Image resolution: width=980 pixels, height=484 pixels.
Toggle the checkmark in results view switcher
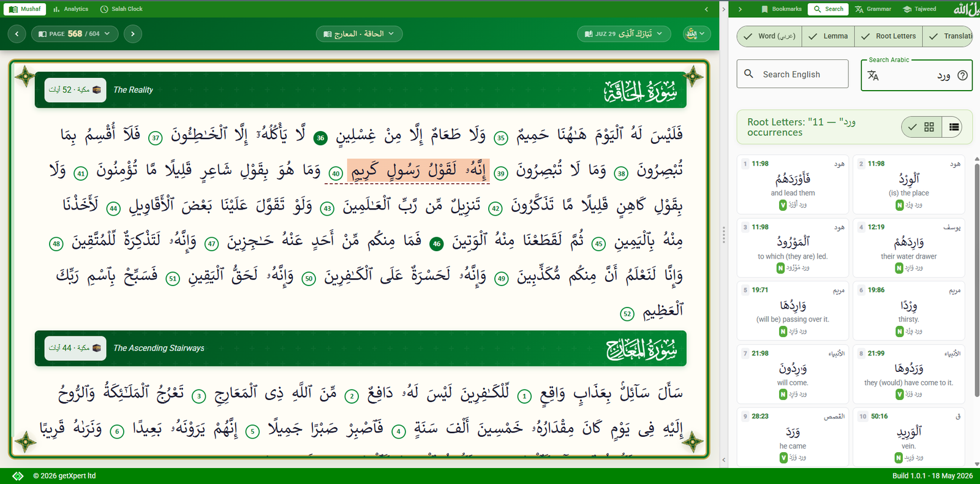(912, 127)
